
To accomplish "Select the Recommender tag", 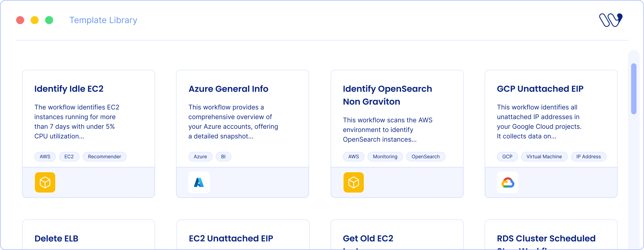I will click(x=105, y=157).
